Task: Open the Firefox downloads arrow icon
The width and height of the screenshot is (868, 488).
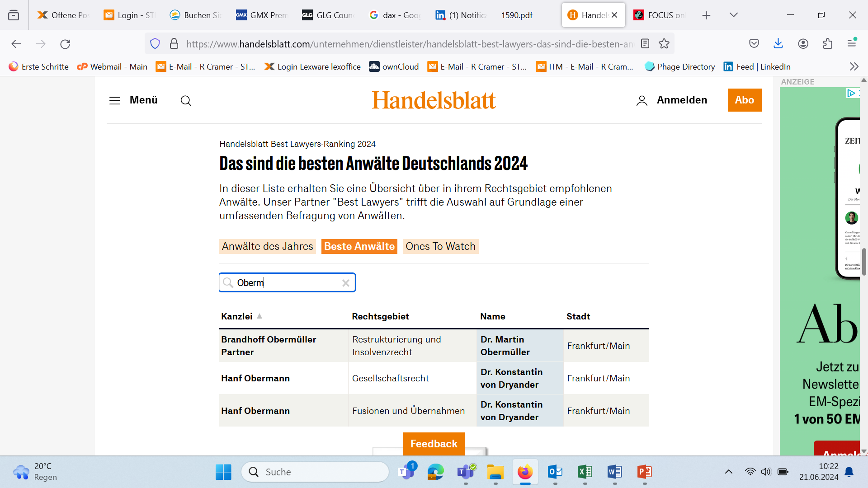Action: point(778,44)
